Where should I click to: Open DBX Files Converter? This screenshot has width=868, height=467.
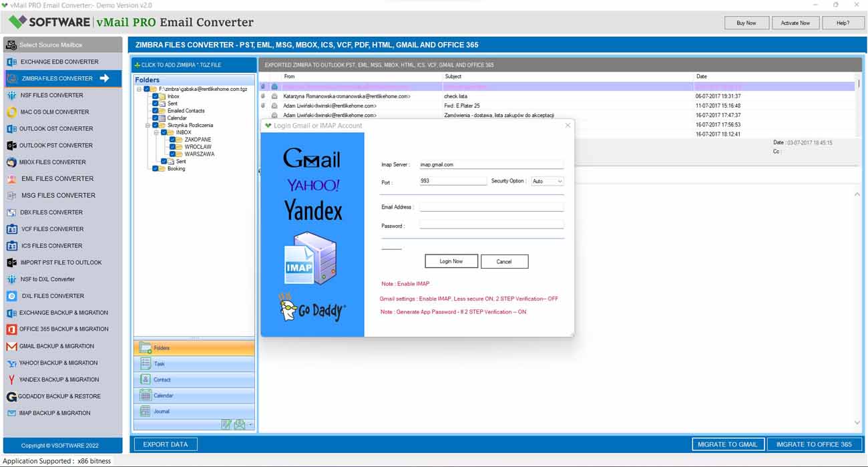(x=63, y=212)
